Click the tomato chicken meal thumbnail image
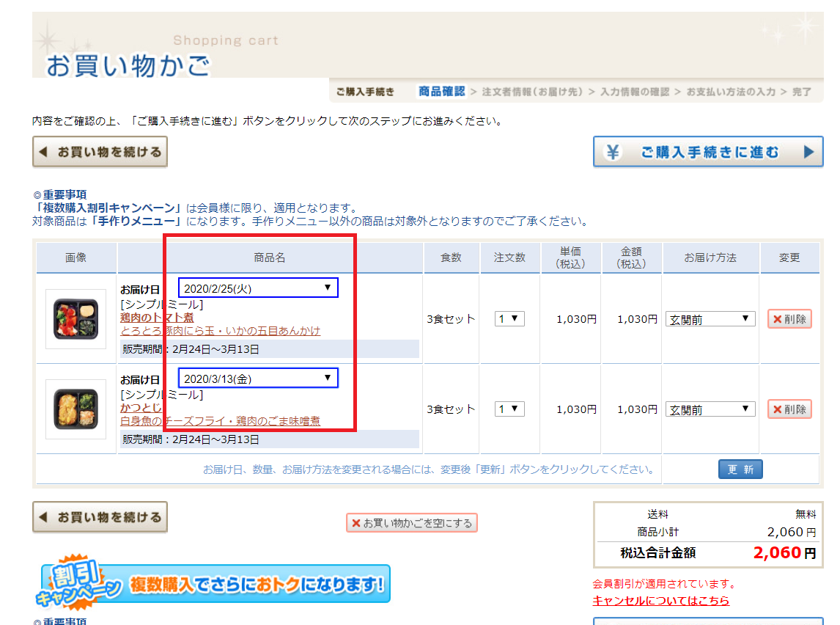 pos(76,319)
